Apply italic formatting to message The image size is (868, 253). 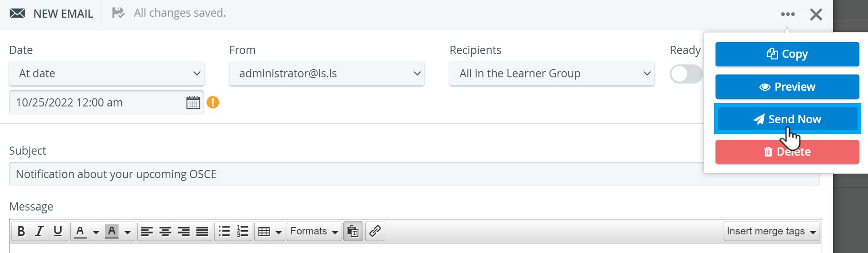39,231
